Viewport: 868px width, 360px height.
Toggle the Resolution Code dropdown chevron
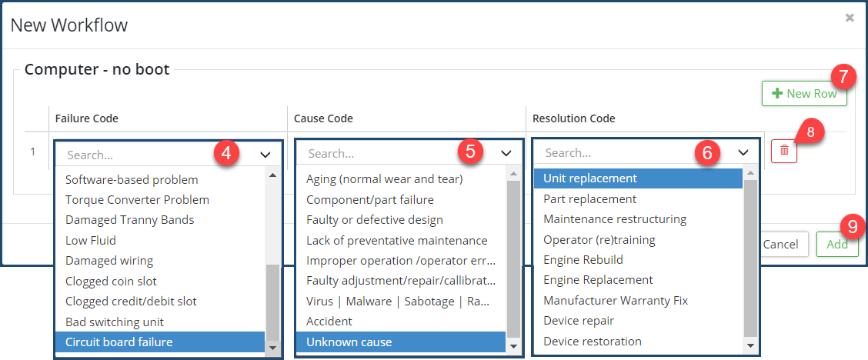pos(743,152)
